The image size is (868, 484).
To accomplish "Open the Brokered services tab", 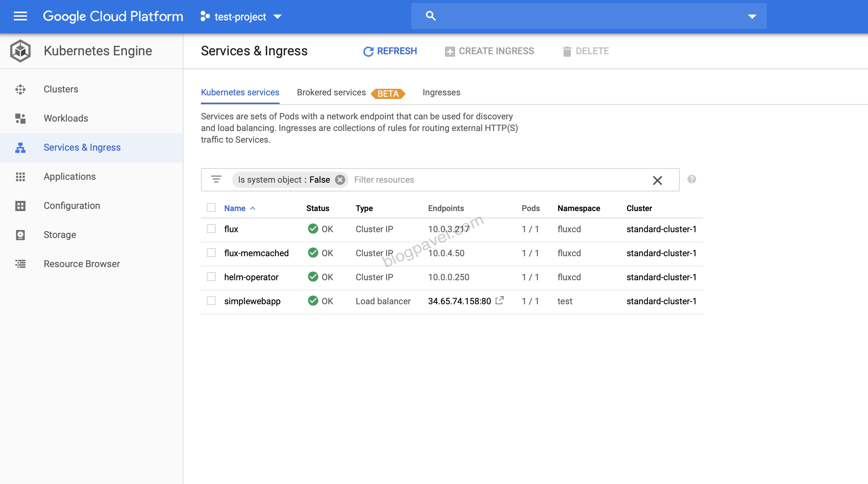I will (331, 92).
